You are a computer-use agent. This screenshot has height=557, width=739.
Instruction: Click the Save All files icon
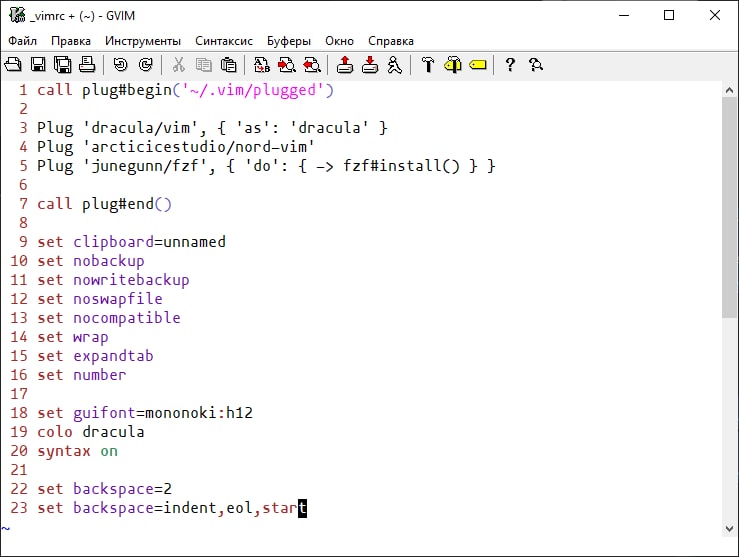point(62,65)
